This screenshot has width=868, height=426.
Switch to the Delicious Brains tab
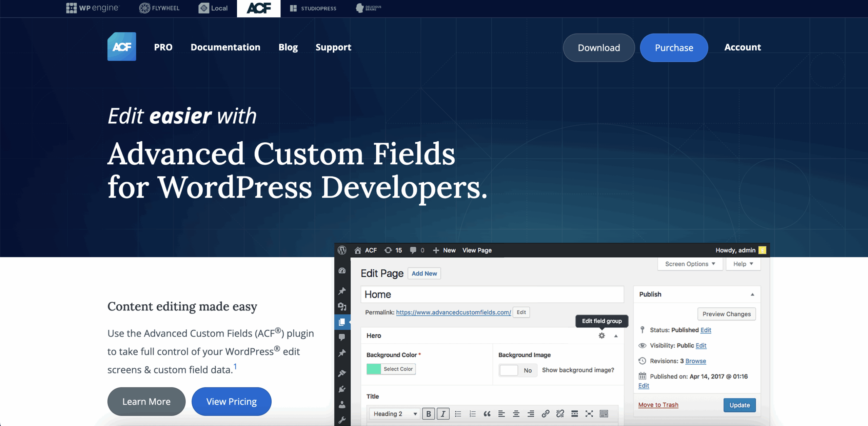coord(369,8)
